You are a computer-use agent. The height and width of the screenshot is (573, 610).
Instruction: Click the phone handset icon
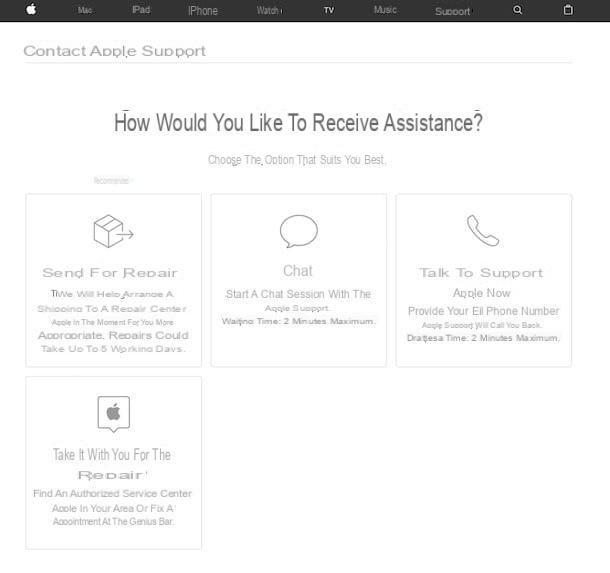[483, 231]
